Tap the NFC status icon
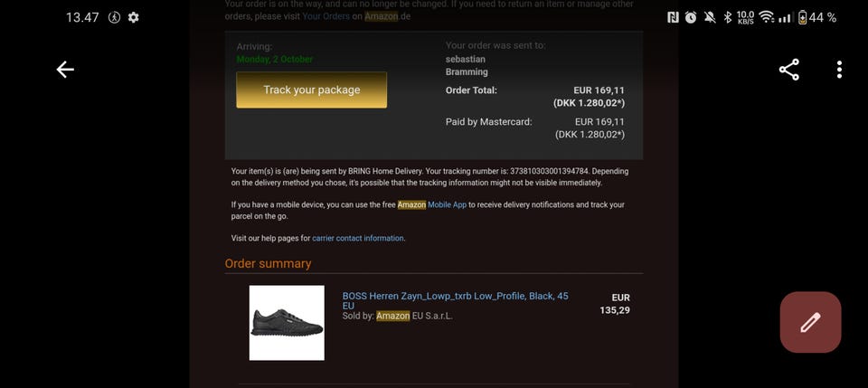 pos(673,17)
